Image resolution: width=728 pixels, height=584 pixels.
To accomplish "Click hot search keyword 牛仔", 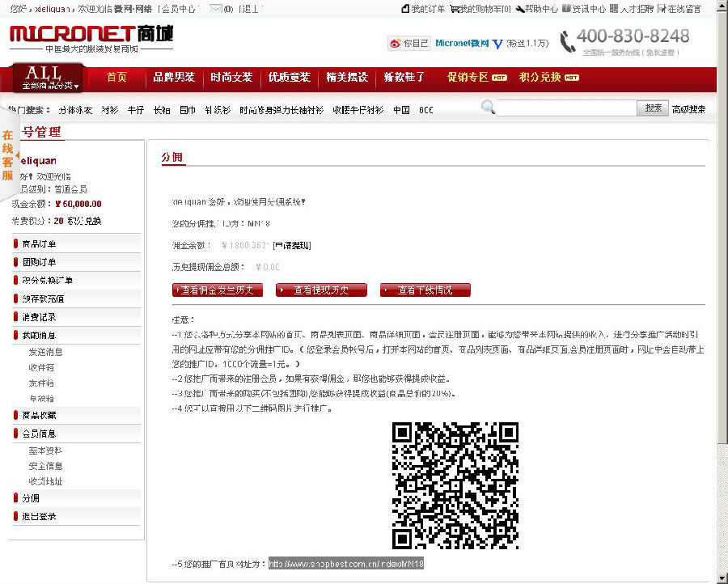I will point(136,110).
